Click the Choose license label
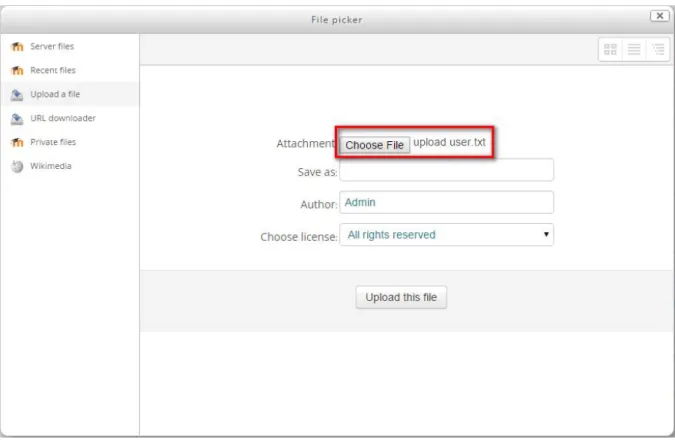The width and height of the screenshot is (675, 443). coord(299,237)
